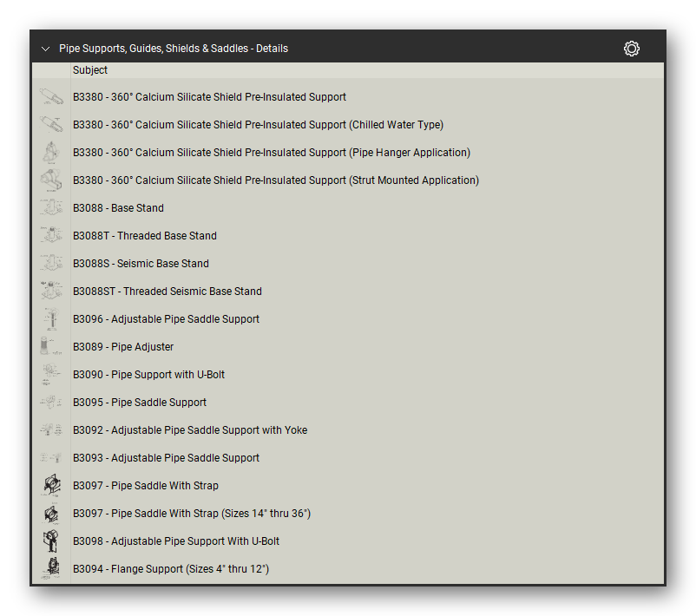Select "B3088T - Threaded Base Stand" text
Screen dimensions: 696x616
tap(145, 236)
